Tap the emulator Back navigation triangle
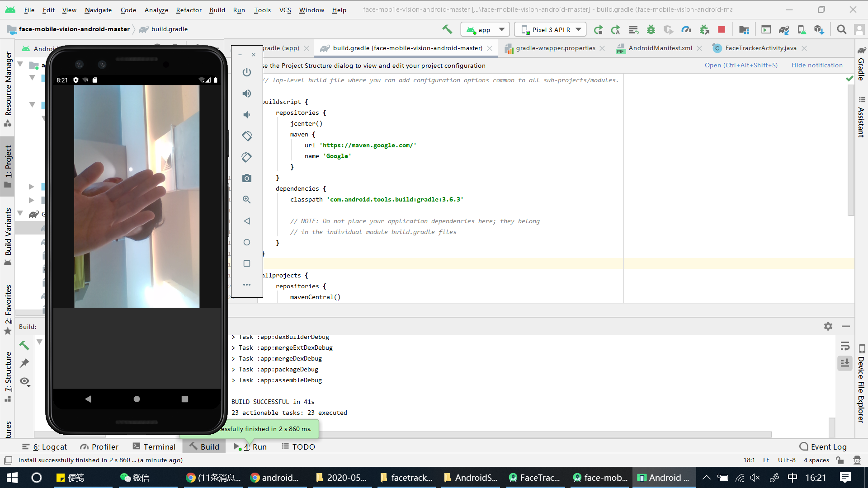The image size is (868, 488). (x=247, y=221)
